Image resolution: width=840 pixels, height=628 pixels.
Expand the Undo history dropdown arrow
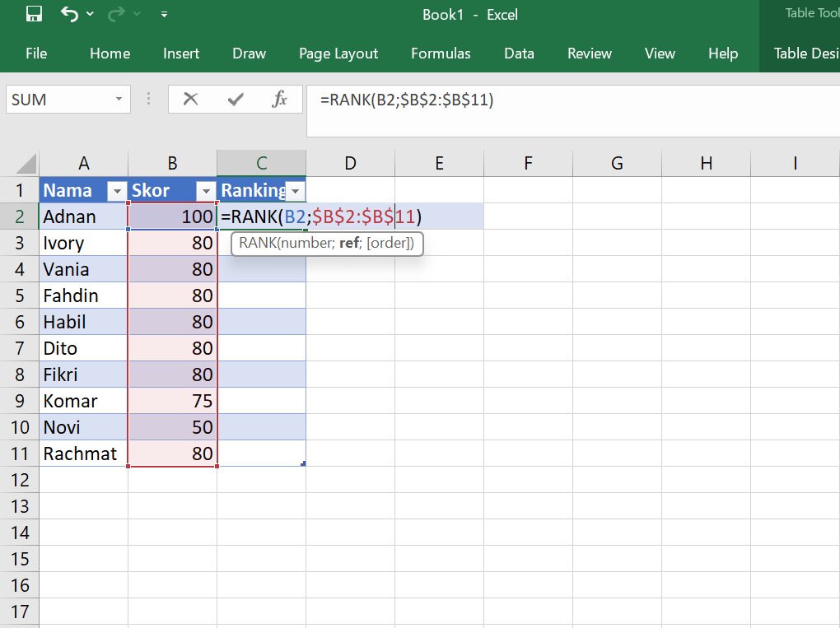click(90, 13)
